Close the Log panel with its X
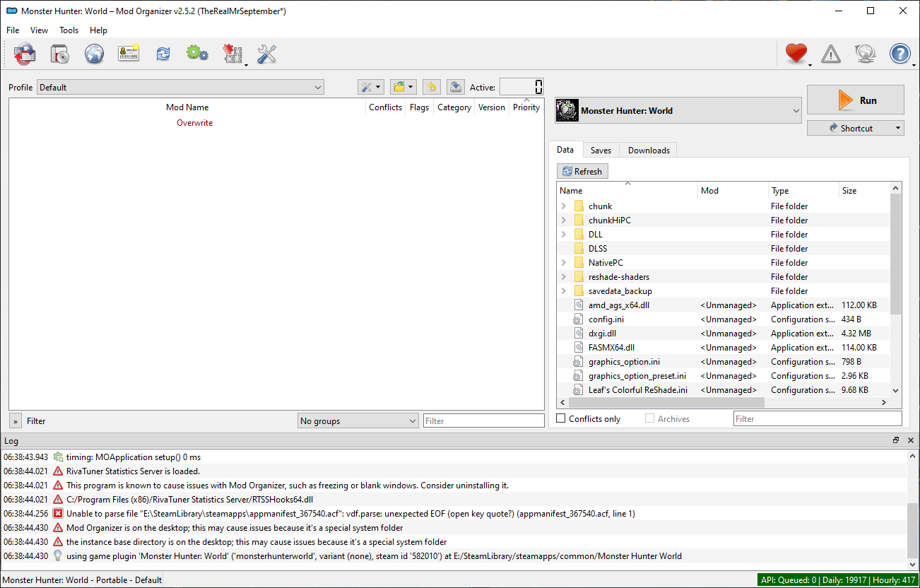920x588 pixels. (x=910, y=440)
